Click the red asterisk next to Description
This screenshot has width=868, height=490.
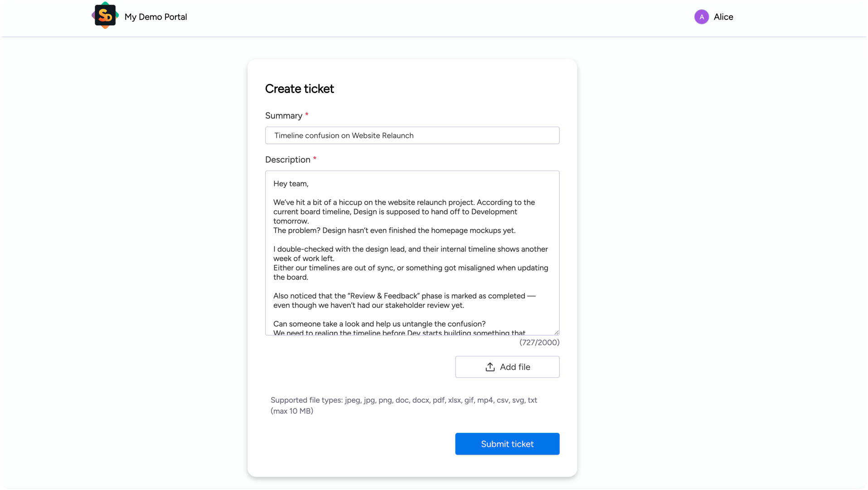[x=315, y=159]
